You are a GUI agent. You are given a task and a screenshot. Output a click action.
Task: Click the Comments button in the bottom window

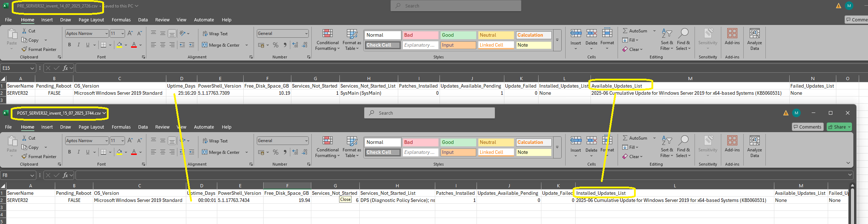(x=807, y=127)
